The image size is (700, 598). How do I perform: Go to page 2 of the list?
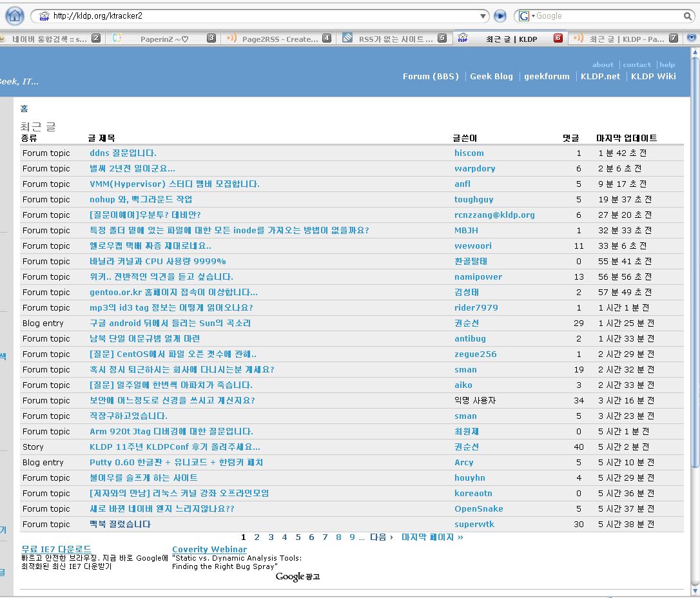tap(257, 537)
